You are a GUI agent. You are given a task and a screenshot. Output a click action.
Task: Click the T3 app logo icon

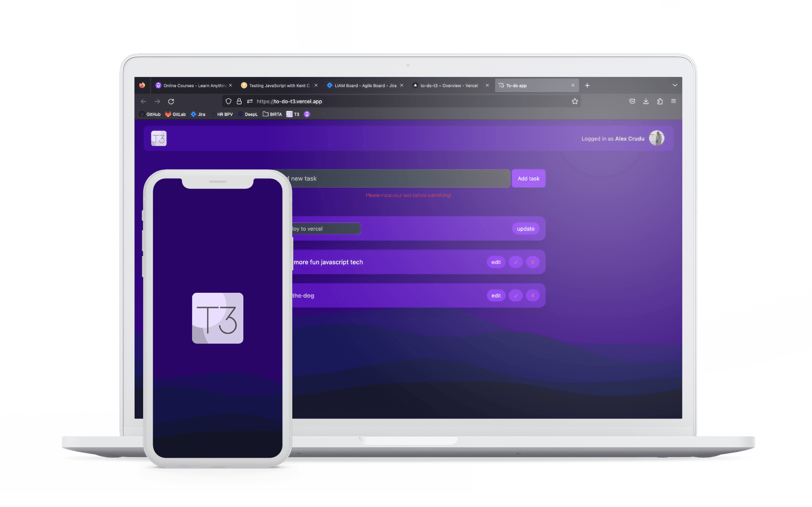tap(158, 139)
